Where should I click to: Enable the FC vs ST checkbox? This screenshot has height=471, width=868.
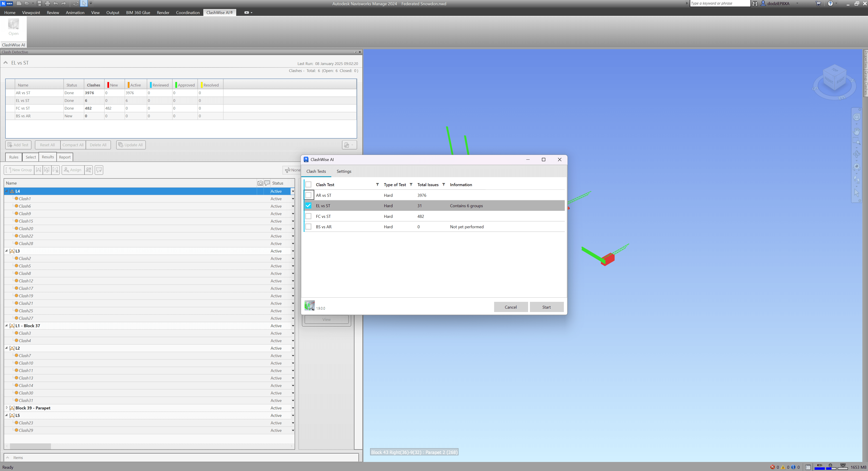tap(308, 216)
